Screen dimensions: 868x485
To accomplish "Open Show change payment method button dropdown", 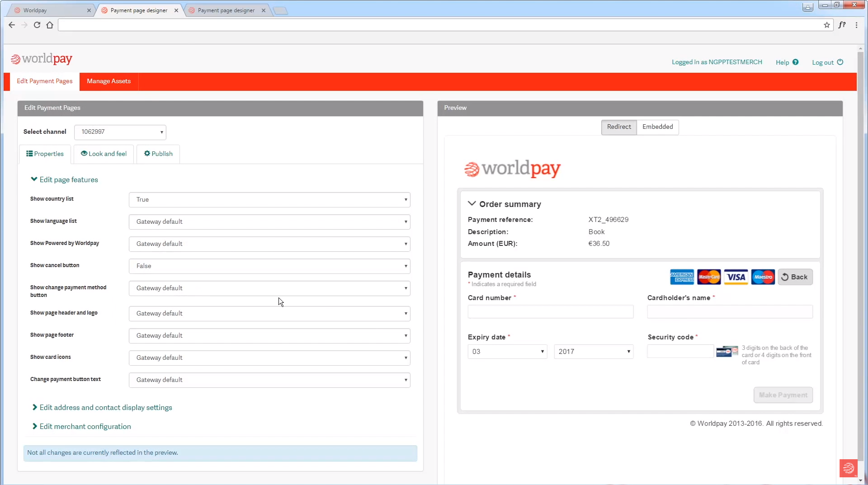I will click(x=269, y=288).
